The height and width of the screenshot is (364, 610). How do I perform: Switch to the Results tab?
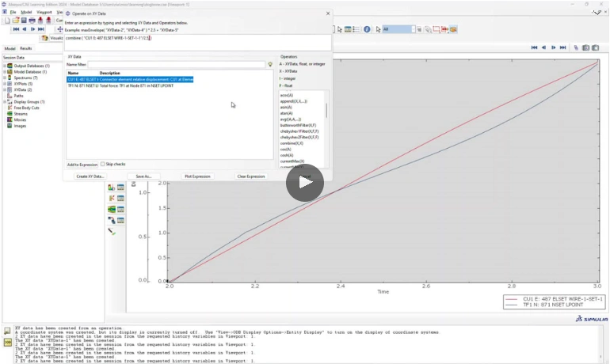tap(26, 48)
